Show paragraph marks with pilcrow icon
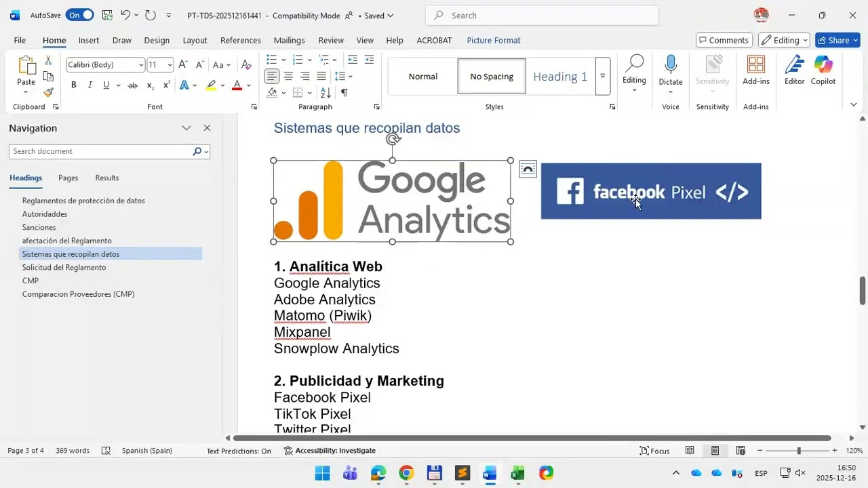Screen dimensions: 868x488 (x=344, y=93)
